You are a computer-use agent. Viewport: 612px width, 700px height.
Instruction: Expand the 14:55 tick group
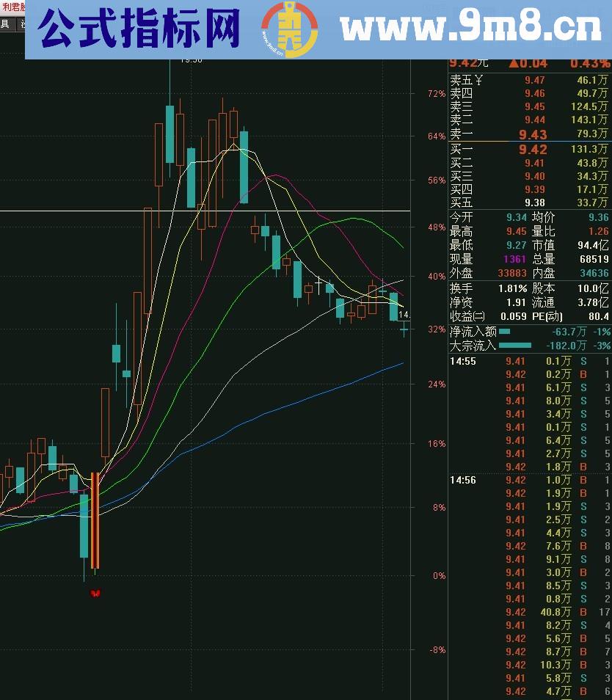pyautogui.click(x=462, y=361)
